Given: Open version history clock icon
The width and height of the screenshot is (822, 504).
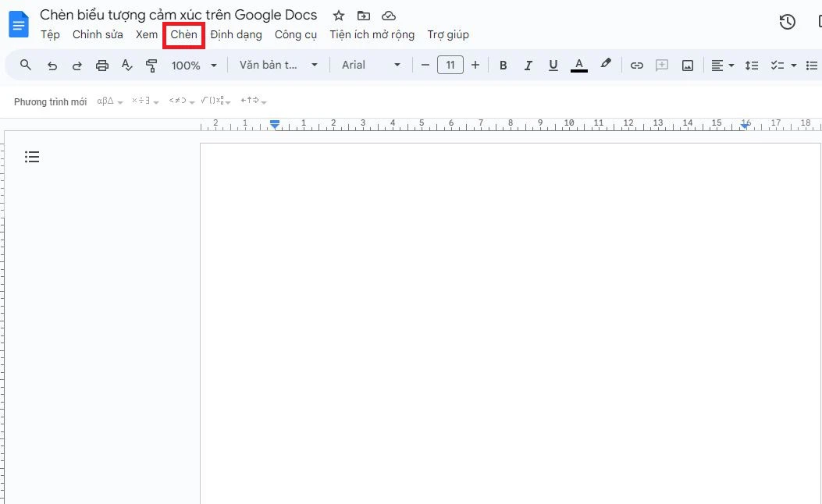Looking at the screenshot, I should pyautogui.click(x=787, y=21).
